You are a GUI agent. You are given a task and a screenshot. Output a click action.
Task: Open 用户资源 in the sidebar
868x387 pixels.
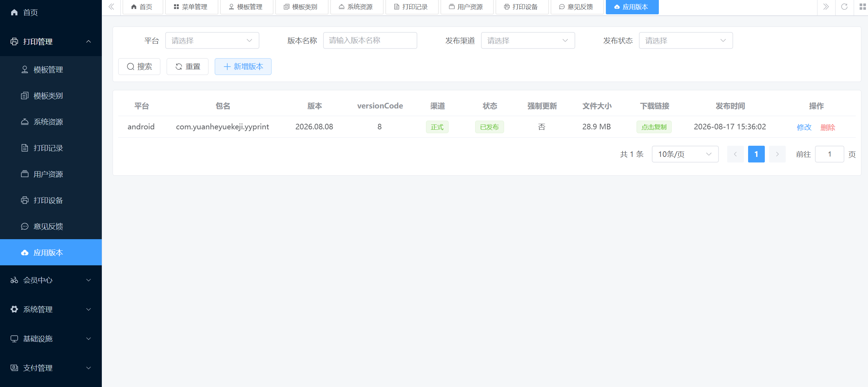(51, 174)
